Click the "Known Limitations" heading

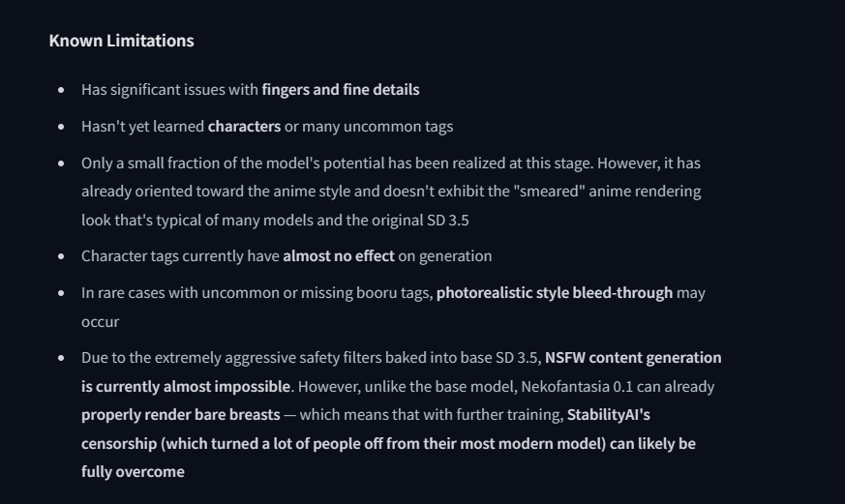tap(121, 41)
